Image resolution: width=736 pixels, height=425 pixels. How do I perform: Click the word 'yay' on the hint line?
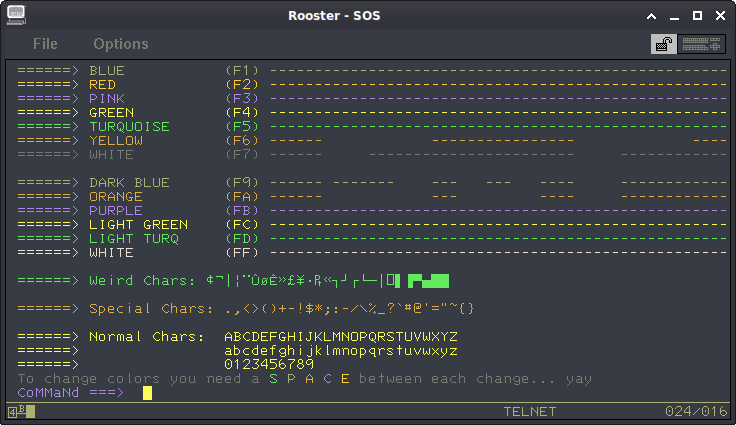(579, 380)
